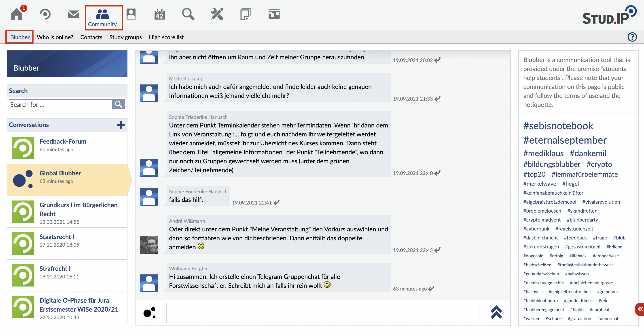Expand the red sidebar arrow at right edge
The width and height of the screenshot is (644, 334).
[640, 309]
